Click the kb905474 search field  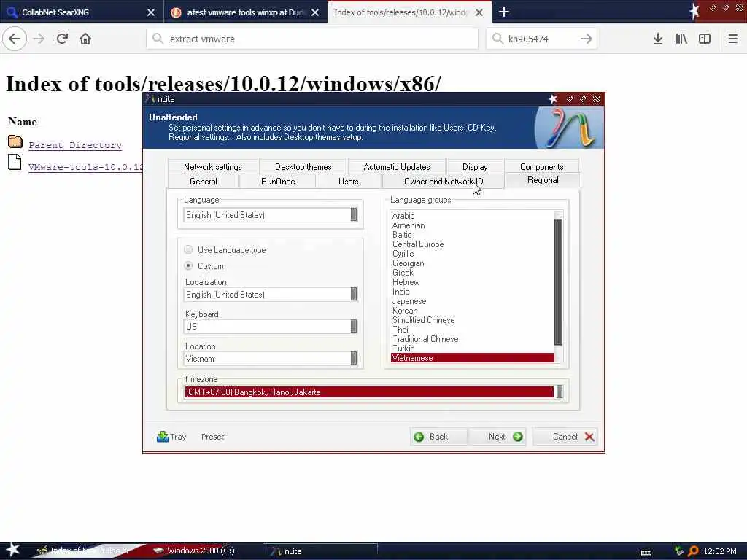(541, 39)
